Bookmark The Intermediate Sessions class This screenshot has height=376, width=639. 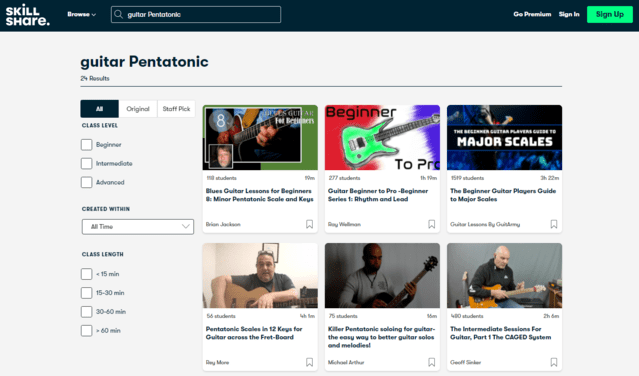554,362
